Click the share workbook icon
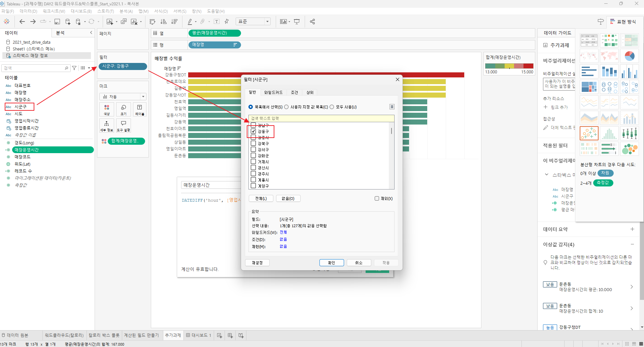This screenshot has height=347, width=644. click(x=312, y=22)
